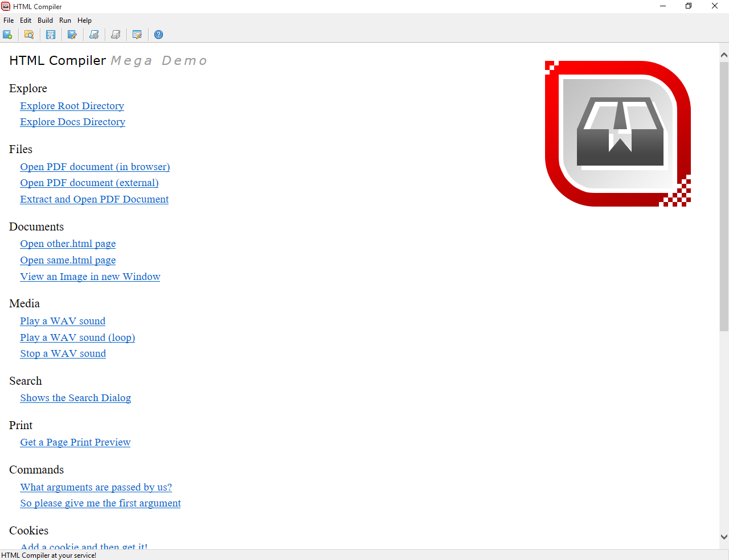
Task: Click the Build scroll-with-gear icon
Action: pos(94,35)
